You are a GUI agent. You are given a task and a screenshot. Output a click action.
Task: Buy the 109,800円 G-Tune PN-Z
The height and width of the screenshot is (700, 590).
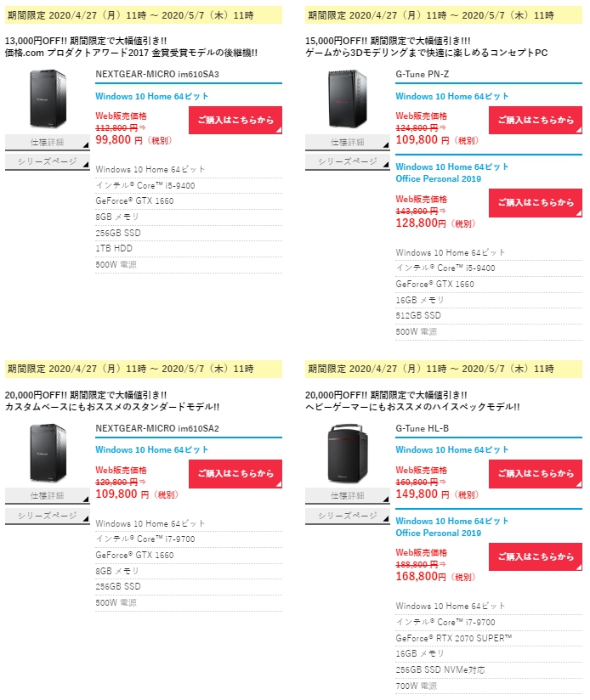tap(536, 120)
